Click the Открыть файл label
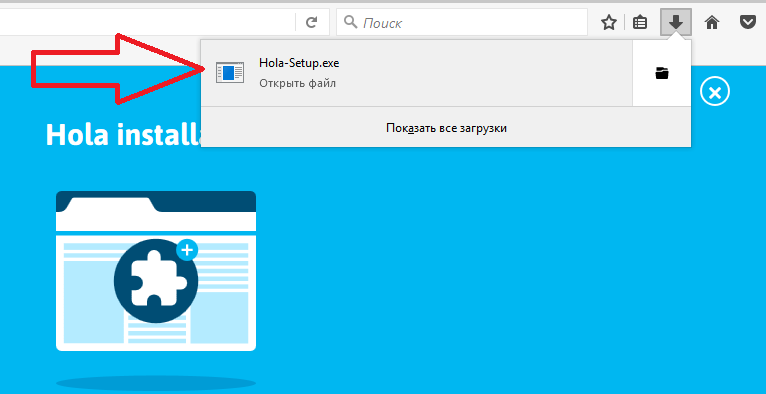 (x=298, y=84)
